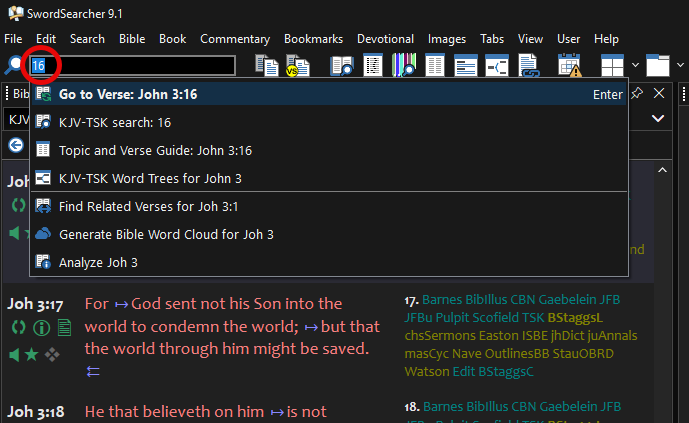The height and width of the screenshot is (423, 689).
Task: Click the magnifier search icon beside quick box
Action: (14, 65)
